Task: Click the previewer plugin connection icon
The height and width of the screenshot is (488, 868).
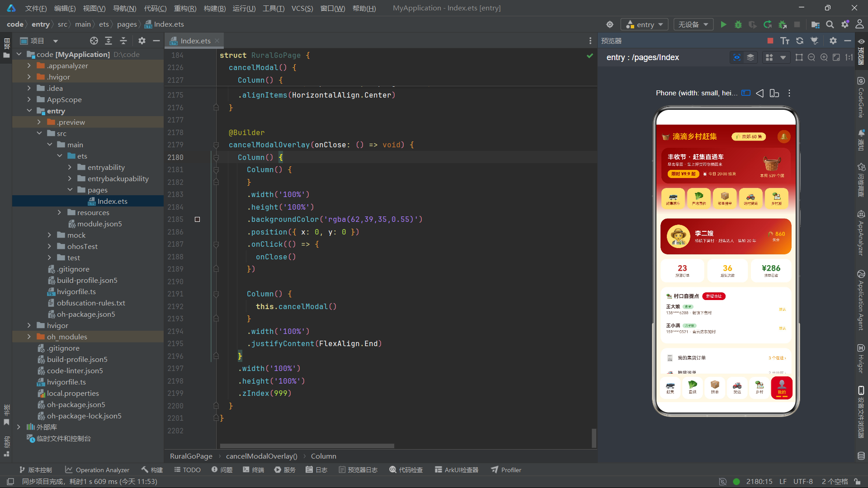Action: (815, 41)
